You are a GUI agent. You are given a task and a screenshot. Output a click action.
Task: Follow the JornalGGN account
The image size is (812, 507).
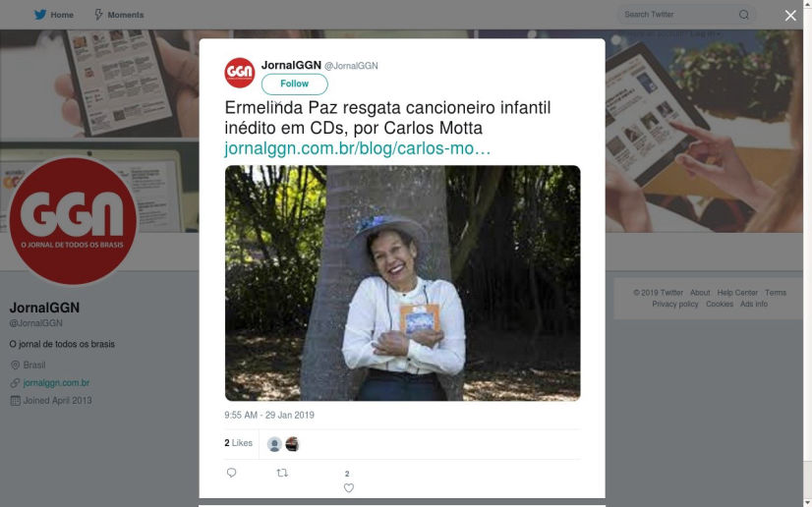(295, 84)
